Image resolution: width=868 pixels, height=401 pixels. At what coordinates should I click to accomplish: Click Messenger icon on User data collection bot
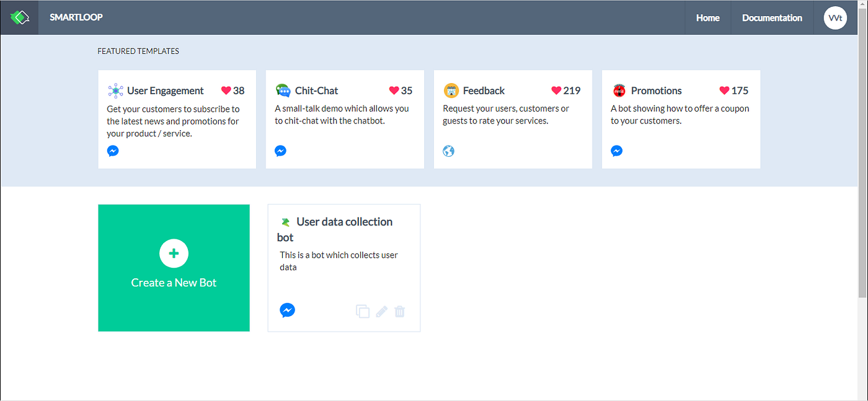(x=287, y=310)
